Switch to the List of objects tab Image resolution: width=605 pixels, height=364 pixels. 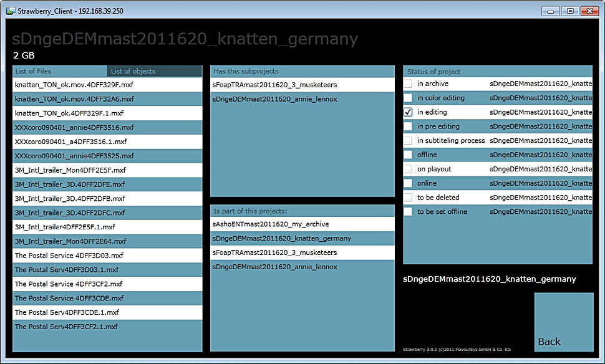click(154, 71)
